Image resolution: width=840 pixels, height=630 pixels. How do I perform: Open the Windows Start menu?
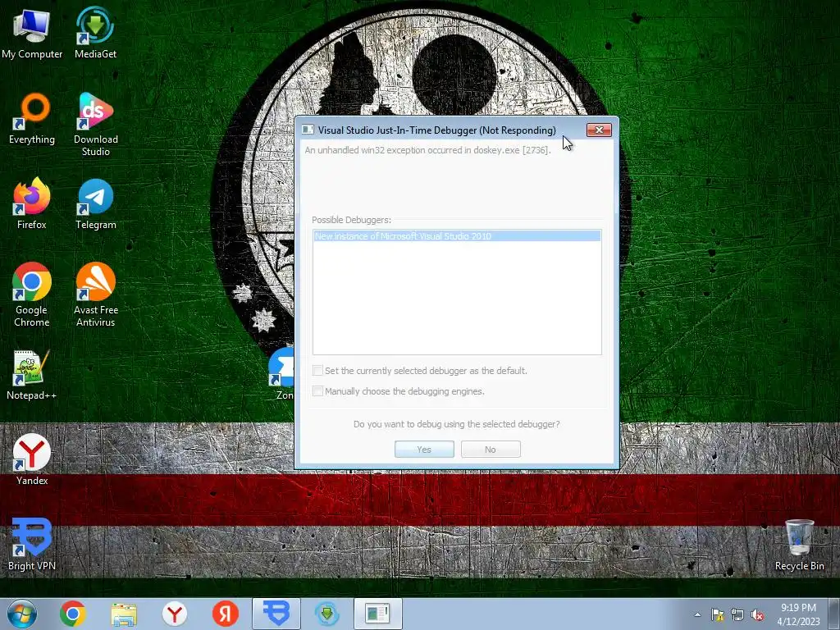coord(22,614)
